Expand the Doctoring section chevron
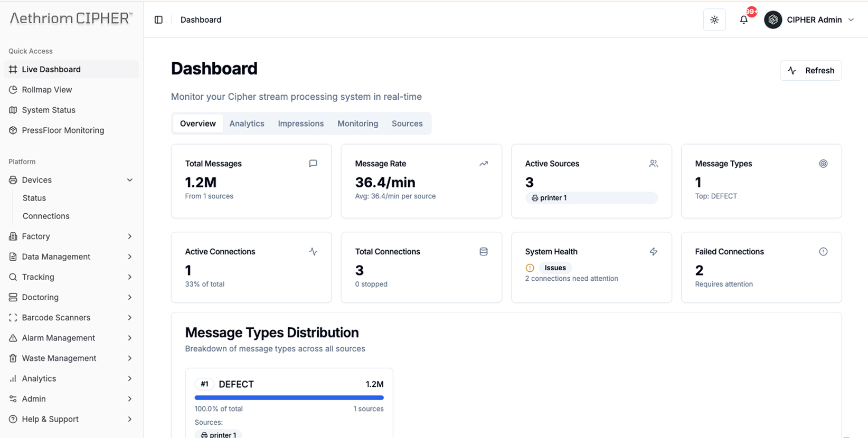Viewport: 868px width, 438px height. [130, 297]
